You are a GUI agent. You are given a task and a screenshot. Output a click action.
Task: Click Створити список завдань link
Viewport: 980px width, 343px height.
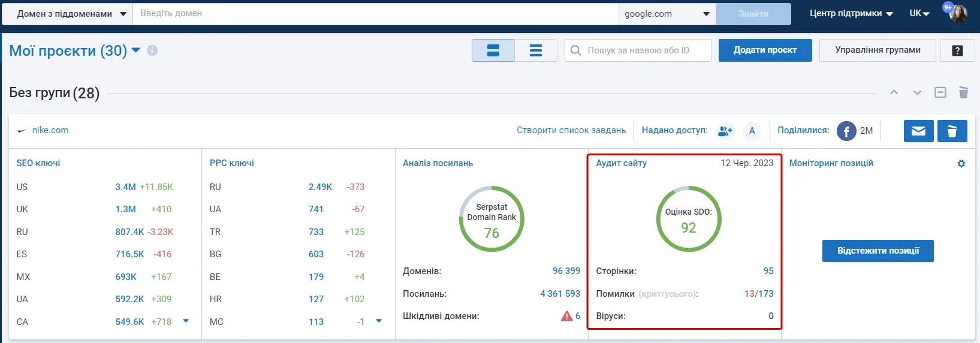click(571, 130)
